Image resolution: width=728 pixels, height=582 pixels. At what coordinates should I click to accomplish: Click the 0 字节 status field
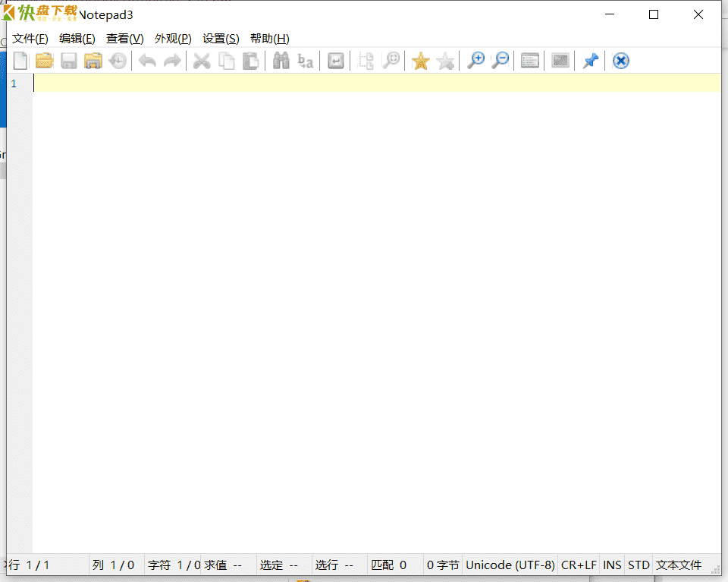[x=443, y=565]
